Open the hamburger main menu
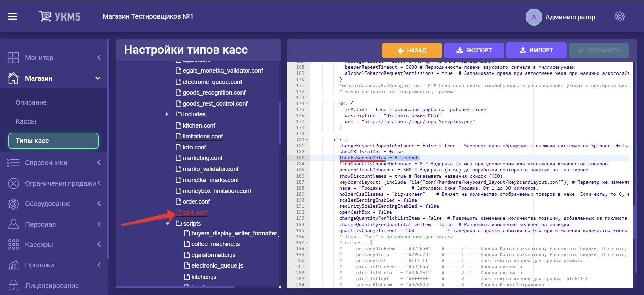Screen dimensions: 644x295 (13, 16)
